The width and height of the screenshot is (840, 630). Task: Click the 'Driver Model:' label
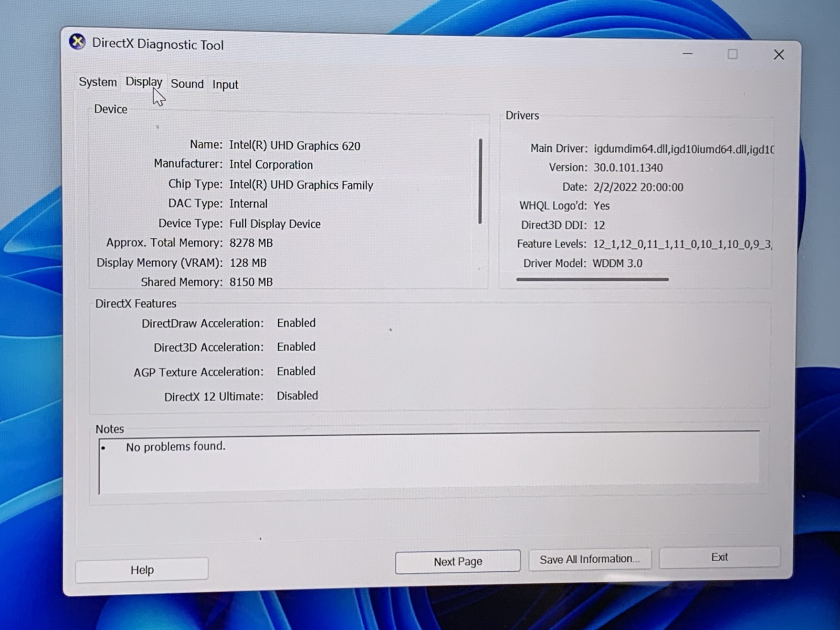coord(555,263)
